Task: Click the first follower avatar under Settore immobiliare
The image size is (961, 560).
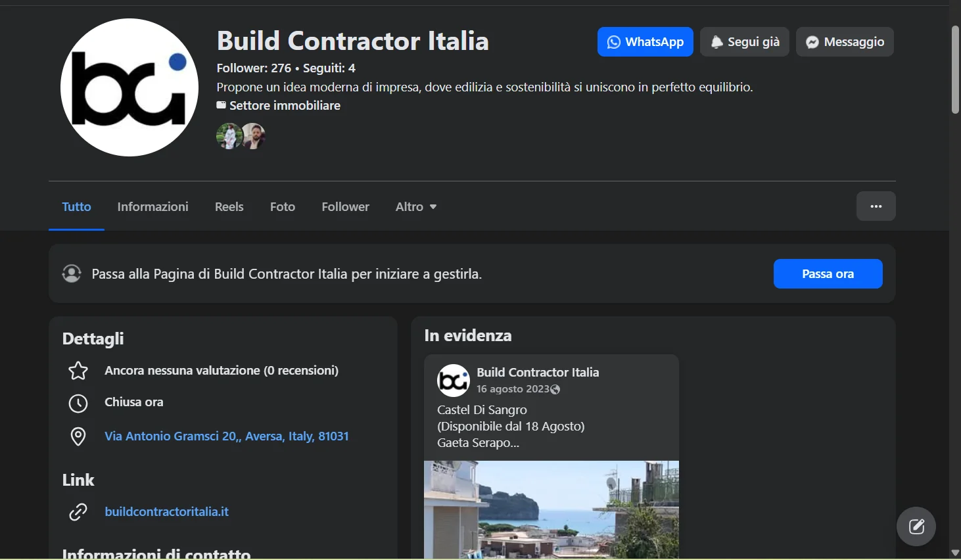Action: (229, 136)
